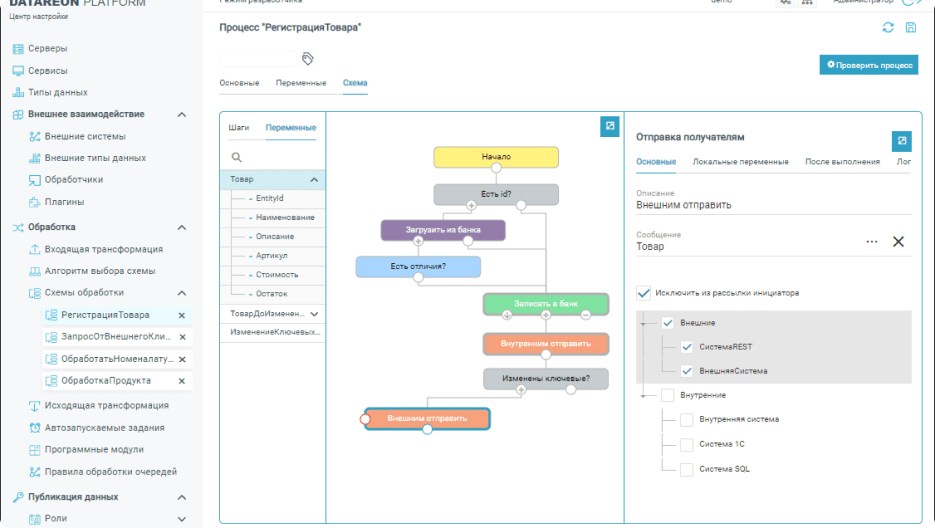935x528 pixels.
Task: Open Плагины in sidebar
Action: tap(64, 202)
